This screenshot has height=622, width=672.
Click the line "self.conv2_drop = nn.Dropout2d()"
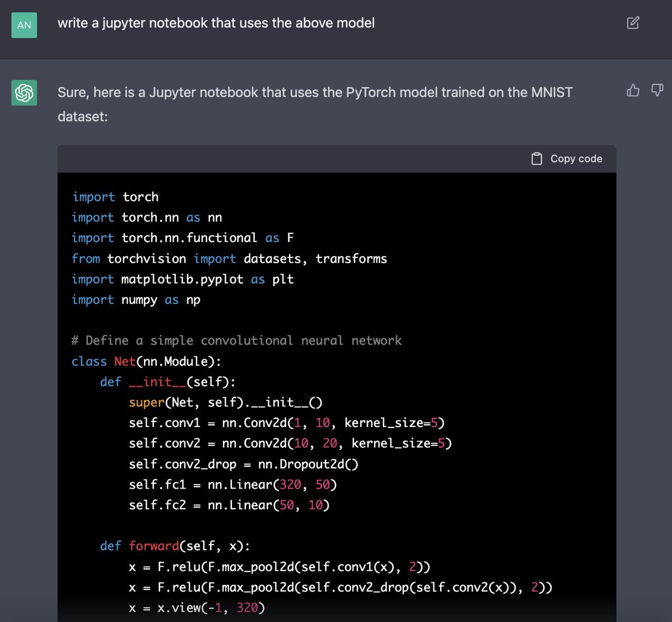click(x=244, y=464)
